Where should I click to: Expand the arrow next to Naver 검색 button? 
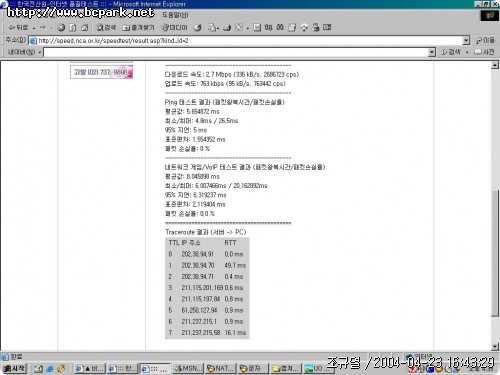coord(467,53)
